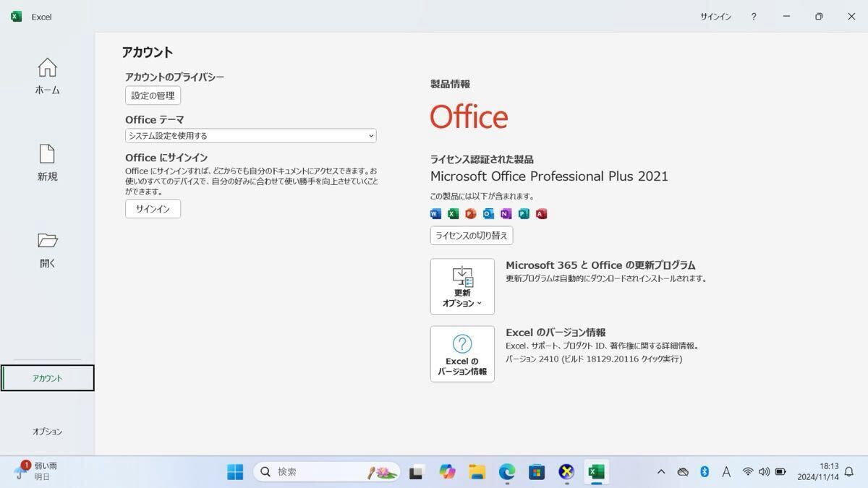Click the Bluetooth tray icon

click(x=705, y=472)
